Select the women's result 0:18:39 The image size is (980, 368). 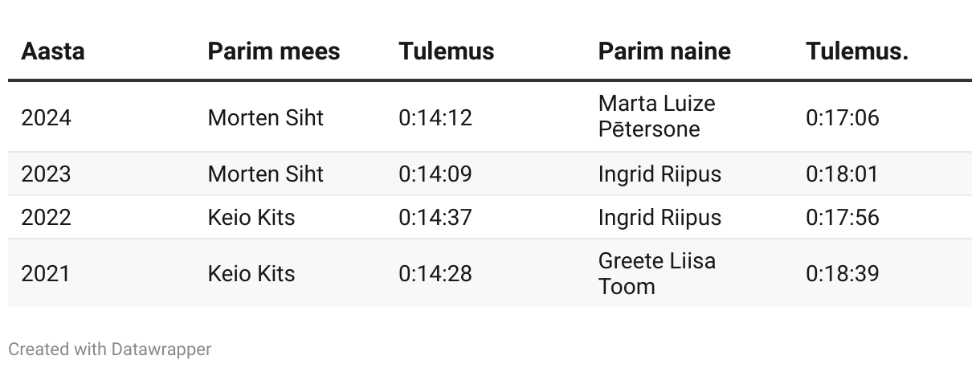click(843, 273)
